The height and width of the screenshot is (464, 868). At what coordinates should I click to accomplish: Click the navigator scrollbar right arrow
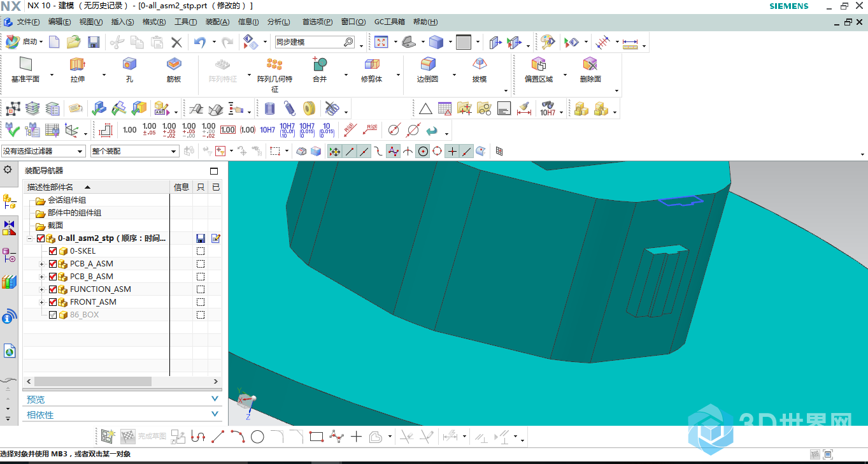pyautogui.click(x=216, y=381)
